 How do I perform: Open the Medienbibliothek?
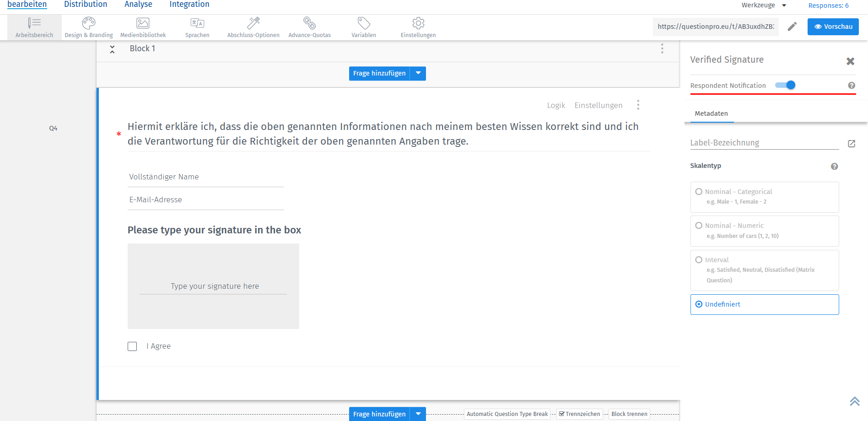(142, 27)
